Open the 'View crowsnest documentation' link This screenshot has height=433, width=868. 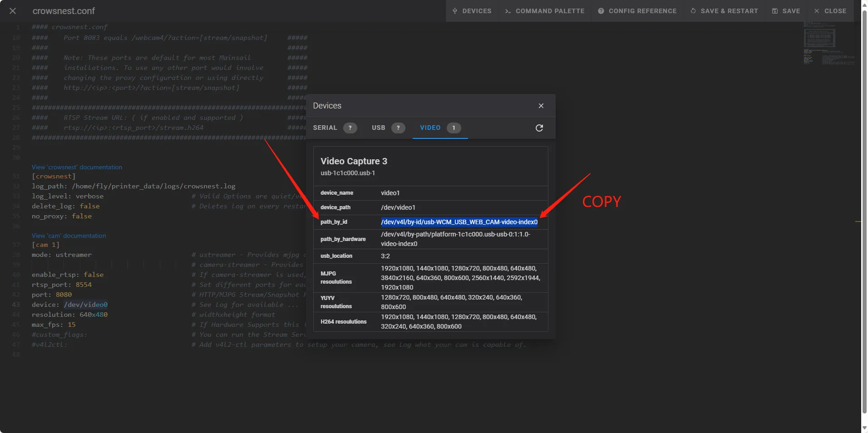pos(77,167)
